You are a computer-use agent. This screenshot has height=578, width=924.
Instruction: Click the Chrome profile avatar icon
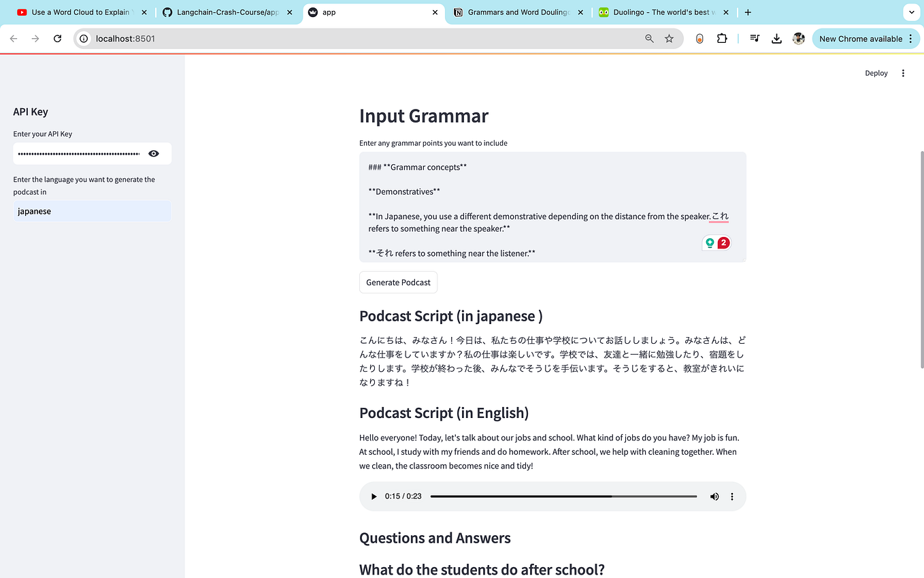[798, 38]
